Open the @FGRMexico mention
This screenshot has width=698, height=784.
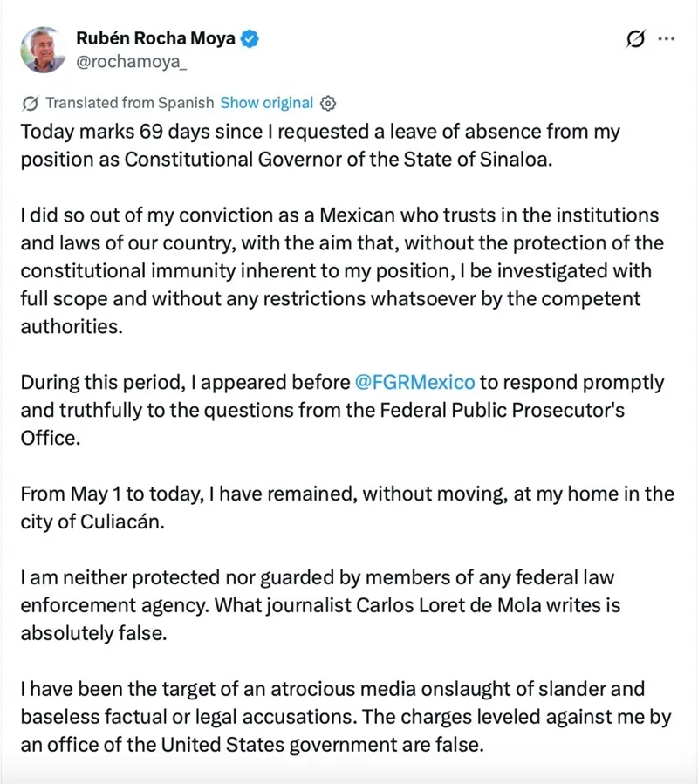[x=414, y=382]
